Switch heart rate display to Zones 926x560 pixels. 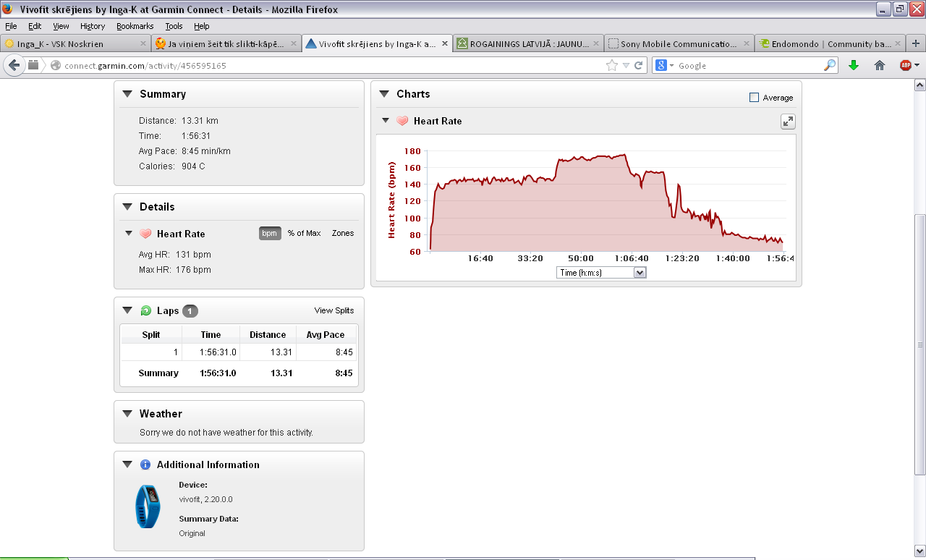(343, 233)
